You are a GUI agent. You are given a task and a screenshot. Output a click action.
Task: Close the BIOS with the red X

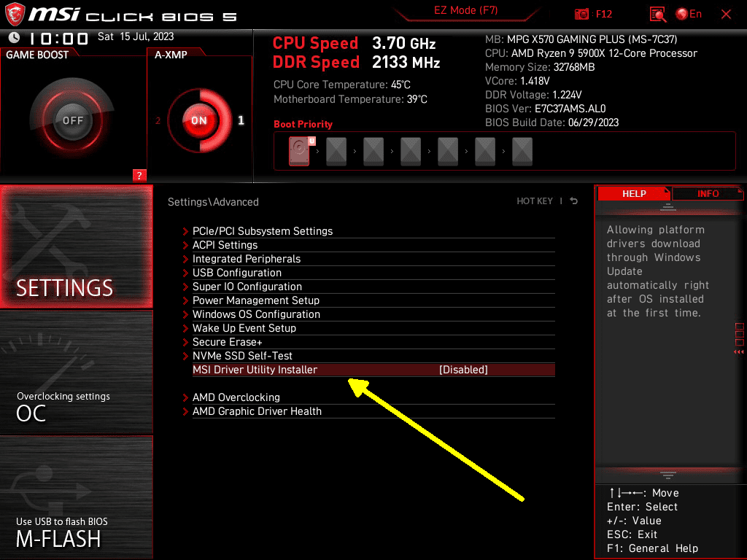[x=726, y=15]
